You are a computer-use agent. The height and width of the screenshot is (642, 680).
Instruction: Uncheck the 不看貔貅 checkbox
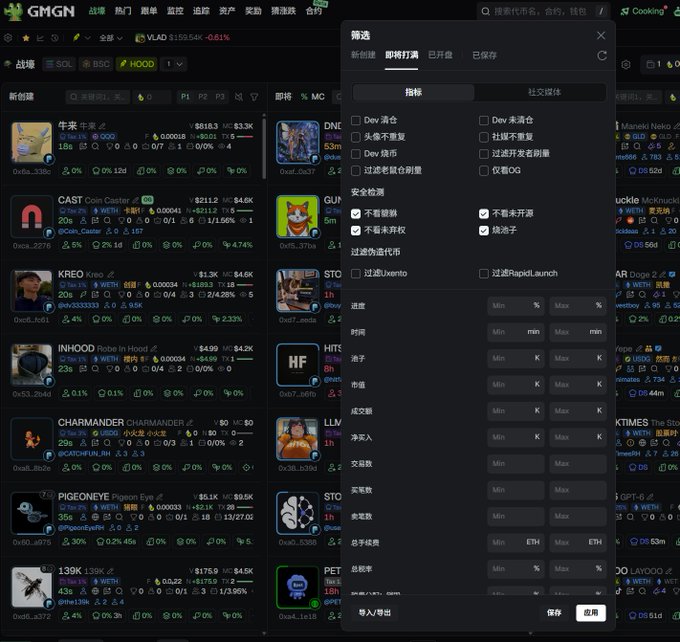tap(356, 213)
